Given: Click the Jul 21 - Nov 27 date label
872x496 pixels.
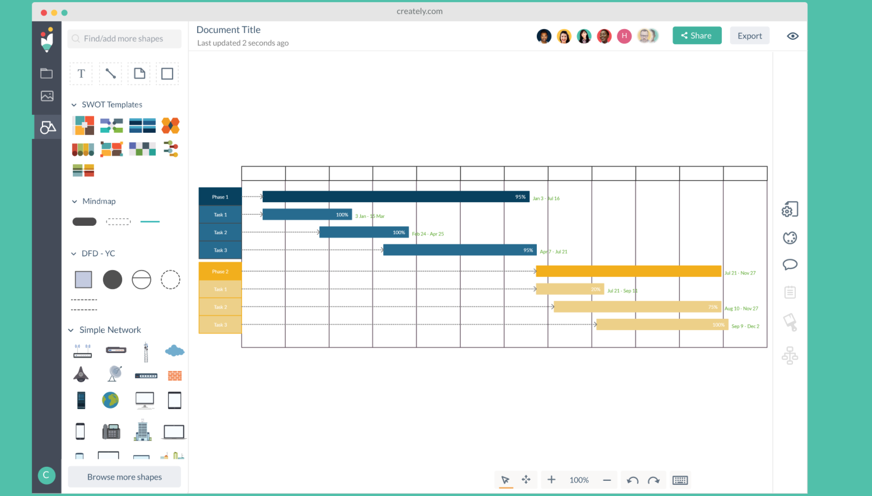Looking at the screenshot, I should [740, 273].
